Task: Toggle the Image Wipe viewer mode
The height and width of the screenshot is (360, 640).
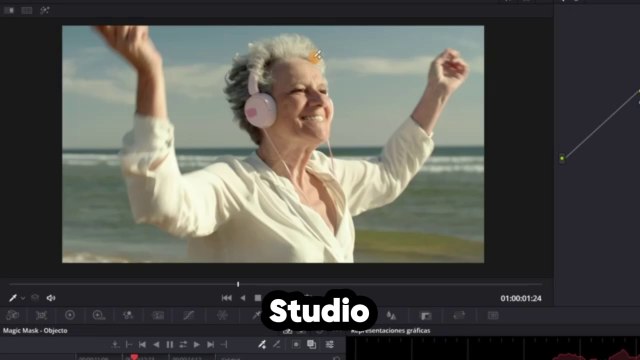Action: point(9,10)
